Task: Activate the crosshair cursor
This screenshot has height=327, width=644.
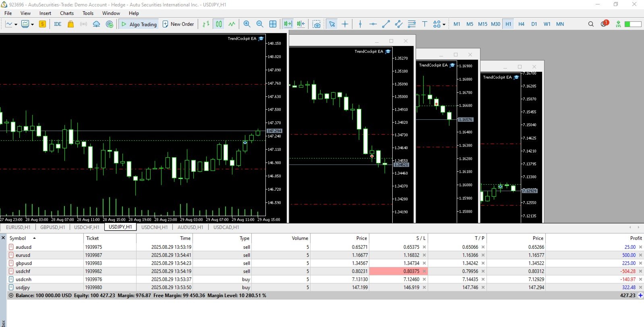Action: click(345, 24)
